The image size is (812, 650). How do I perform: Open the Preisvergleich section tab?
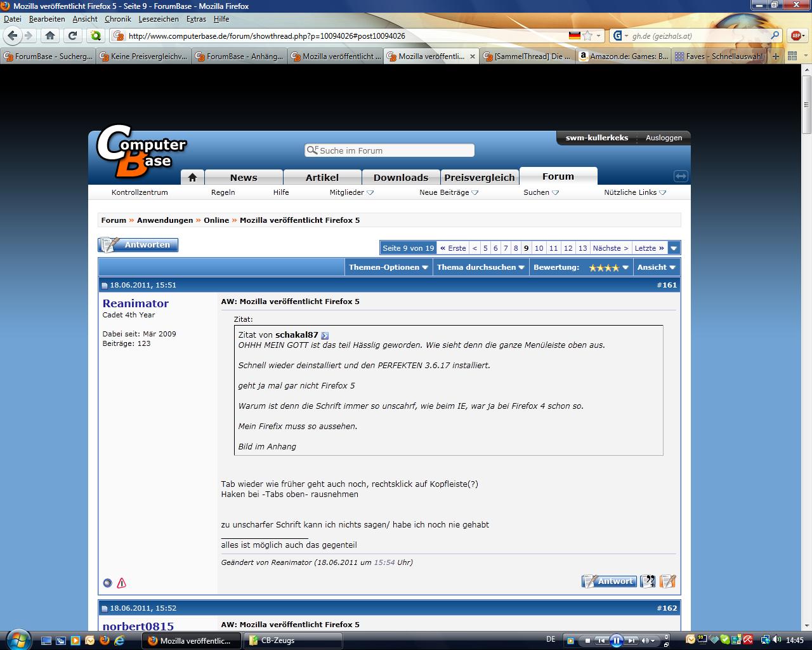(x=480, y=177)
